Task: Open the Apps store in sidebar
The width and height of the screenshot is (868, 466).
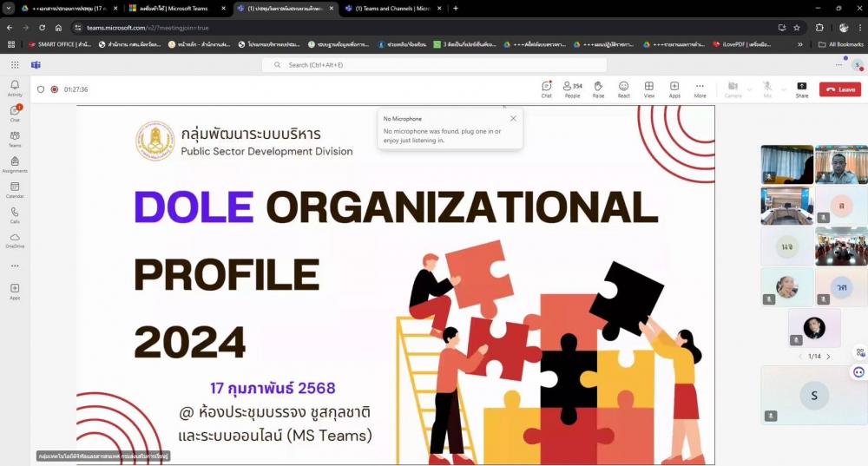Action: click(x=15, y=291)
